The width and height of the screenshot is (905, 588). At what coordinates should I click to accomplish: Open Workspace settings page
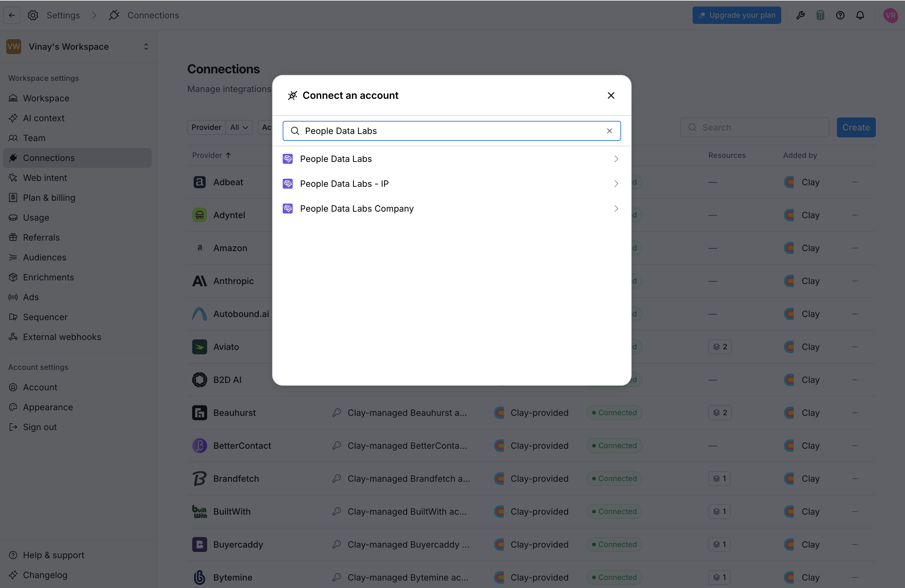click(x=77, y=98)
